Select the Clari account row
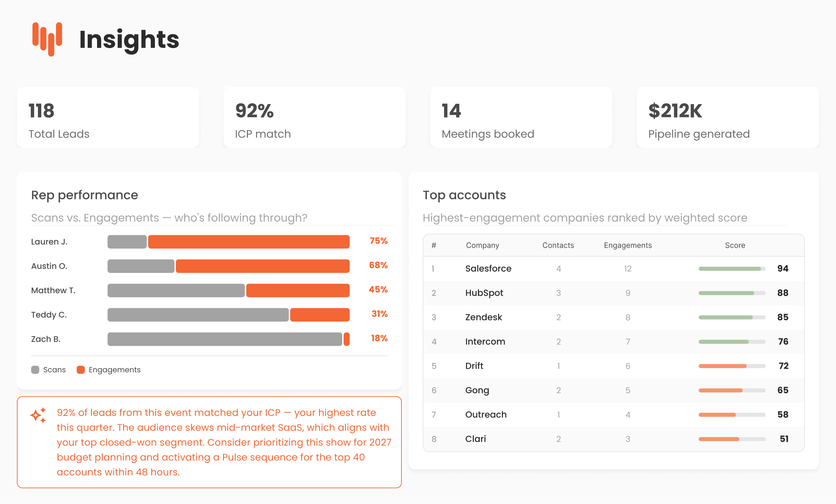Image resolution: width=836 pixels, height=504 pixels. (475, 439)
